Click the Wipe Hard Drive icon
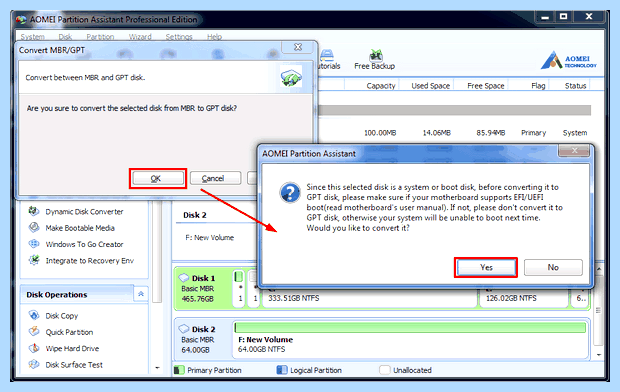This screenshot has height=392, width=620. [34, 348]
